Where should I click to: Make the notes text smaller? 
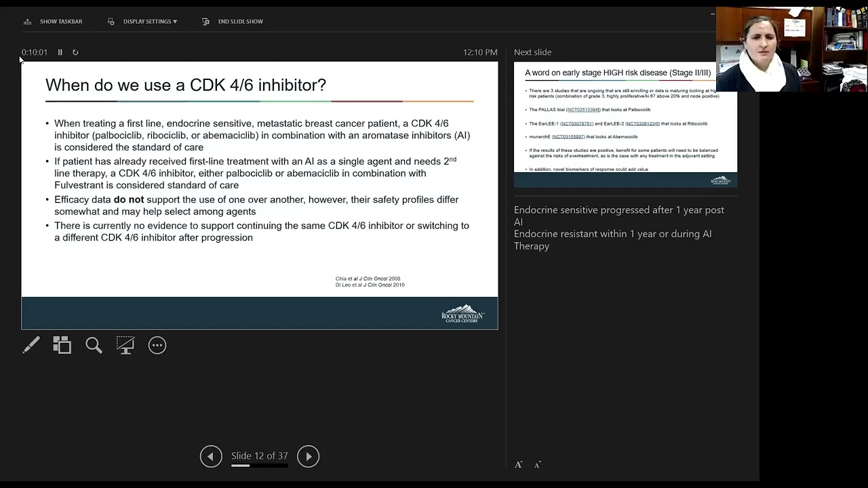point(537,464)
